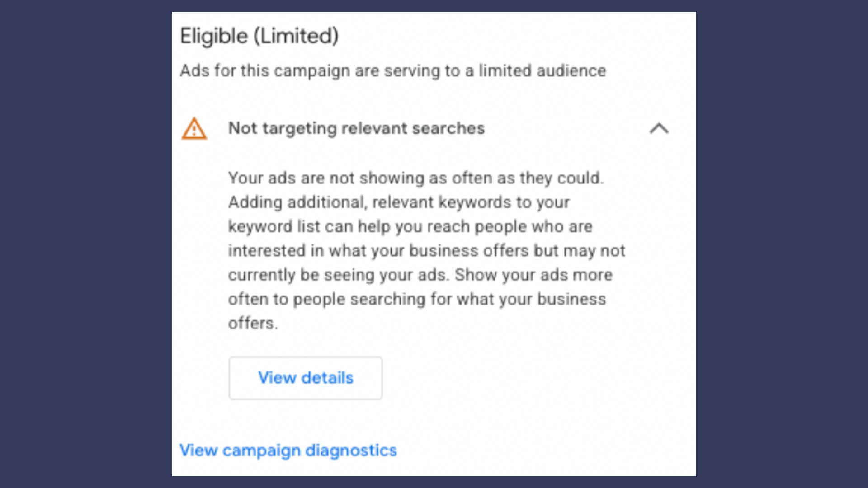Click the limited audience subtitle text
Screen dimensions: 868x488
[x=392, y=71]
